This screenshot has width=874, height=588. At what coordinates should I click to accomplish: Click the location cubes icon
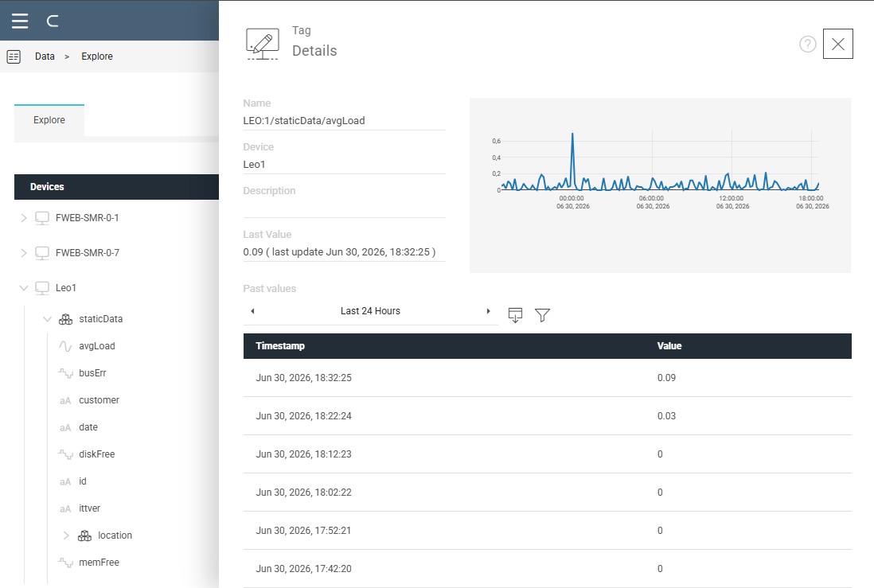coord(84,535)
